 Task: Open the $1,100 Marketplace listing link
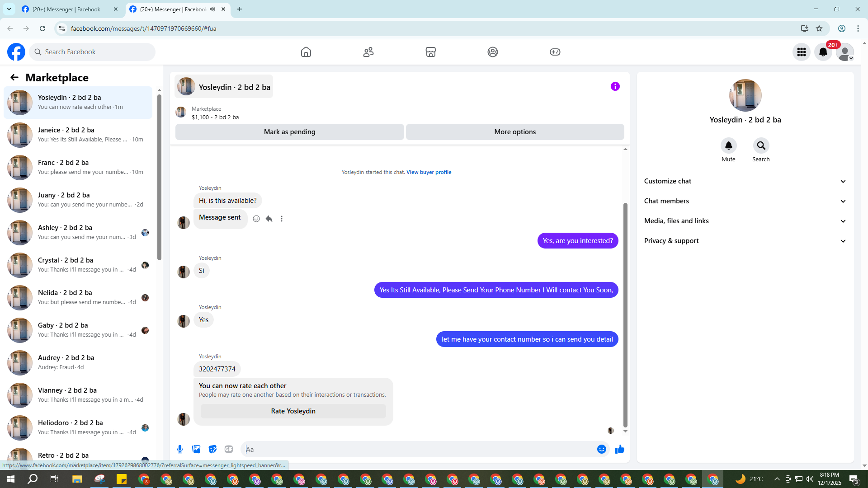215,117
